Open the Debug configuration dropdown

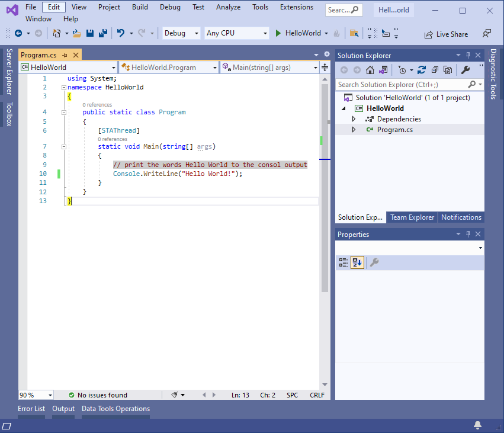(181, 33)
